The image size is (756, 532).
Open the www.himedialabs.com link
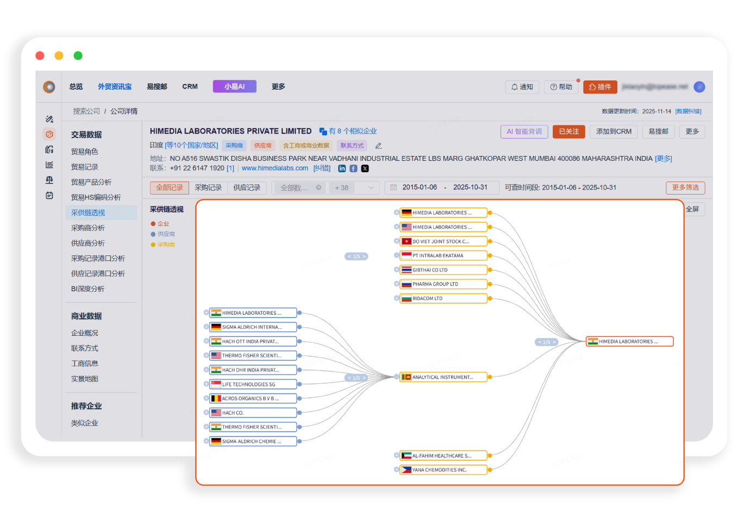[x=274, y=168]
